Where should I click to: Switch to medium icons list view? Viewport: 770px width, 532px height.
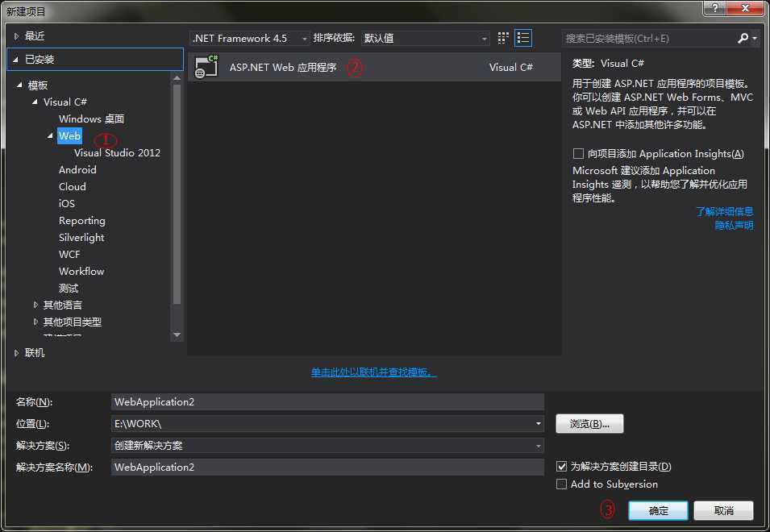[523, 38]
